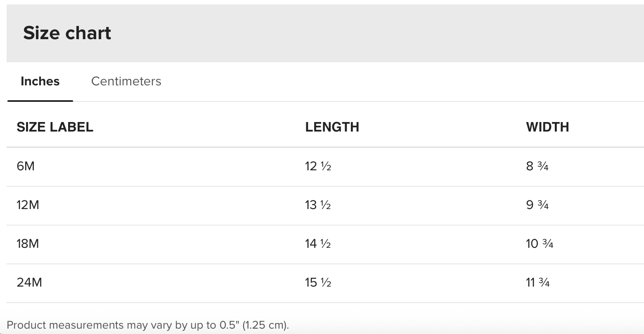Click the 12 ½ length value

[318, 166]
